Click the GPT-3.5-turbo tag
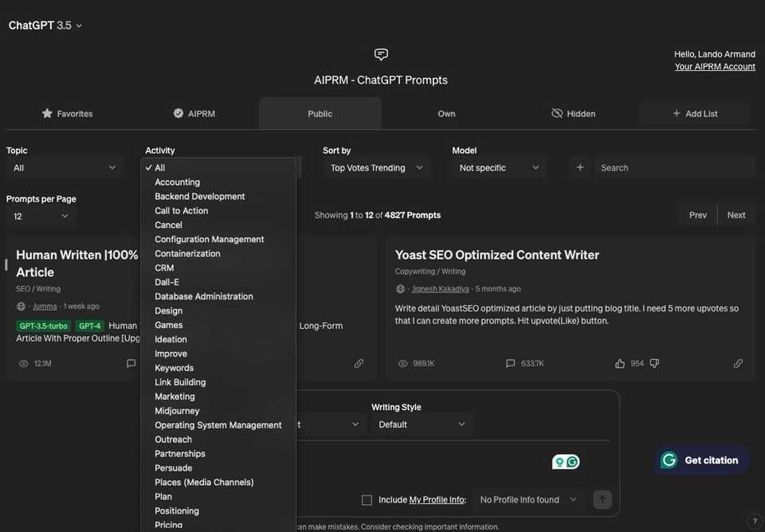765x532 pixels. point(43,326)
